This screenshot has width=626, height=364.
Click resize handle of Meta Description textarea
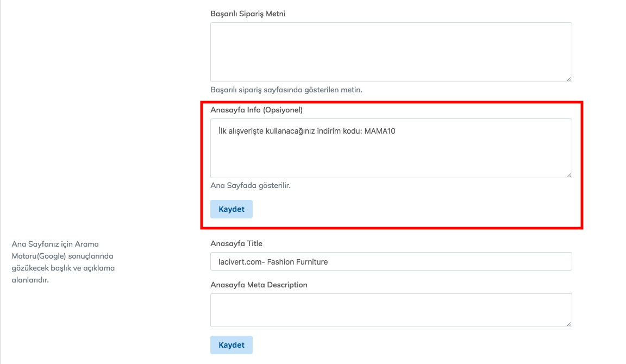pos(568,324)
